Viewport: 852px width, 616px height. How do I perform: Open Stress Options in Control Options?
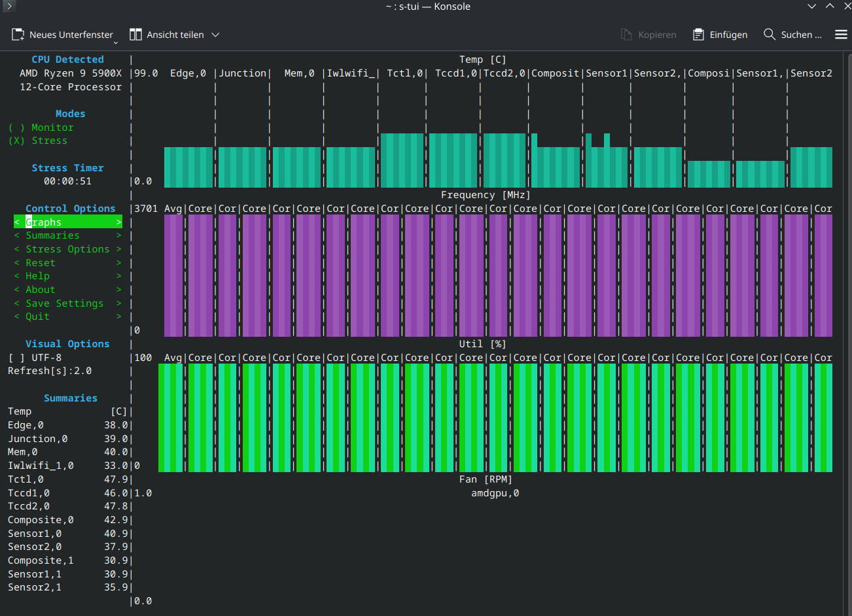click(x=68, y=249)
